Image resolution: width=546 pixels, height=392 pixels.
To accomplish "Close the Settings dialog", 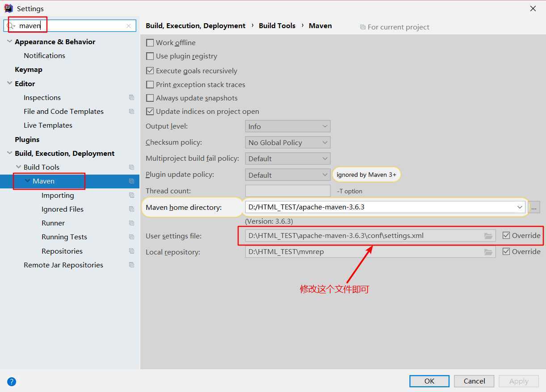I will click(533, 8).
